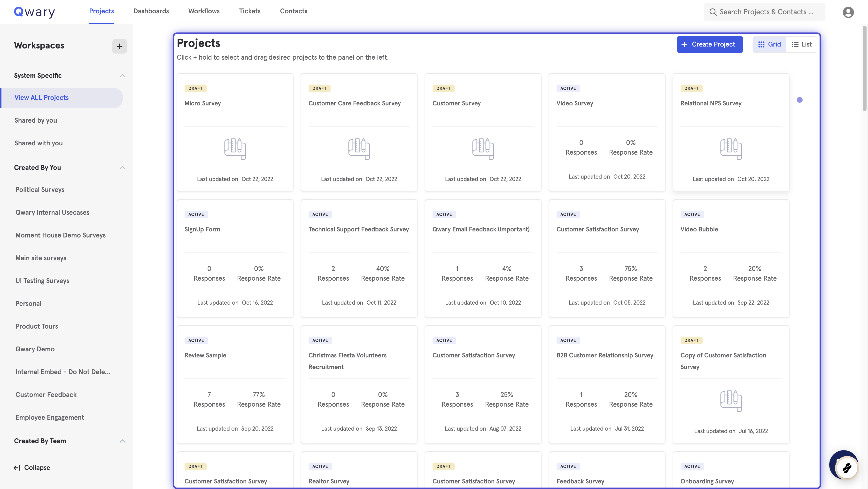Image resolution: width=868 pixels, height=489 pixels.
Task: Select View ALL Projects
Action: [x=62, y=97]
